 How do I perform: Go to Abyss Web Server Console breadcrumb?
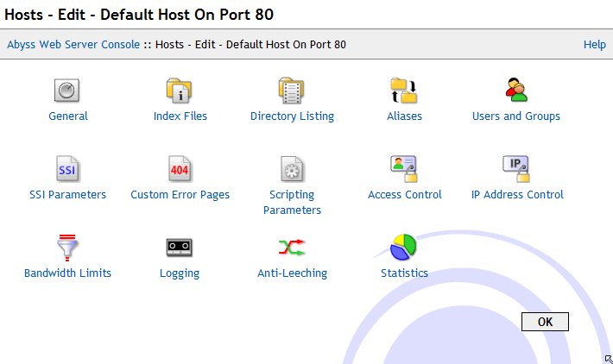[x=73, y=45]
